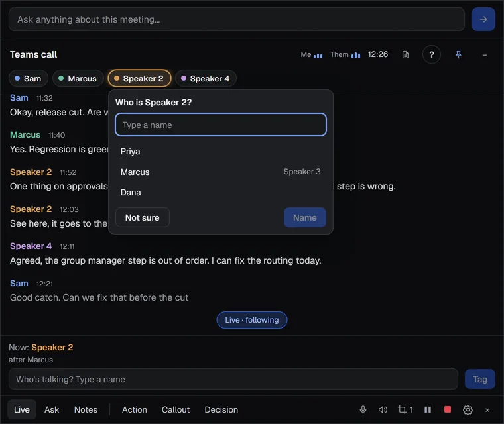The width and height of the screenshot is (504, 424).
Task: Choose Priya from name suggestions
Action: (x=220, y=151)
